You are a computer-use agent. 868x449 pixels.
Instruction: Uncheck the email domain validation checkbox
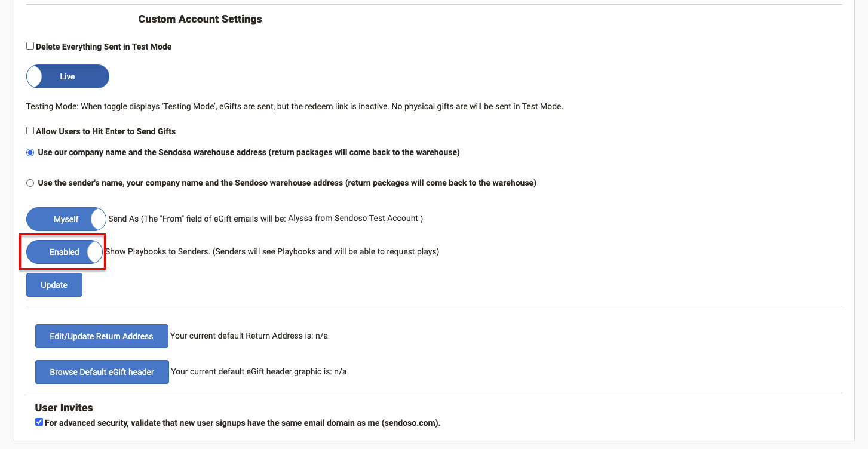click(x=39, y=422)
